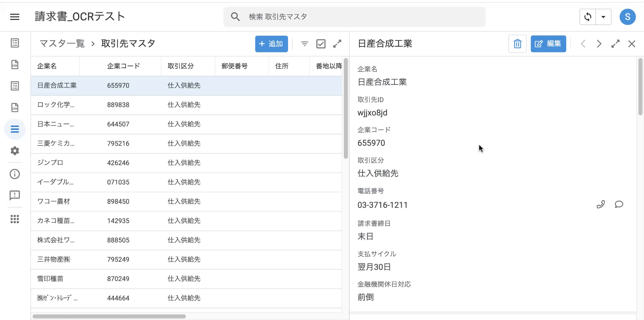The image size is (644, 320).
Task: Go to マスタ一覧 breadcrumb
Action: (62, 44)
